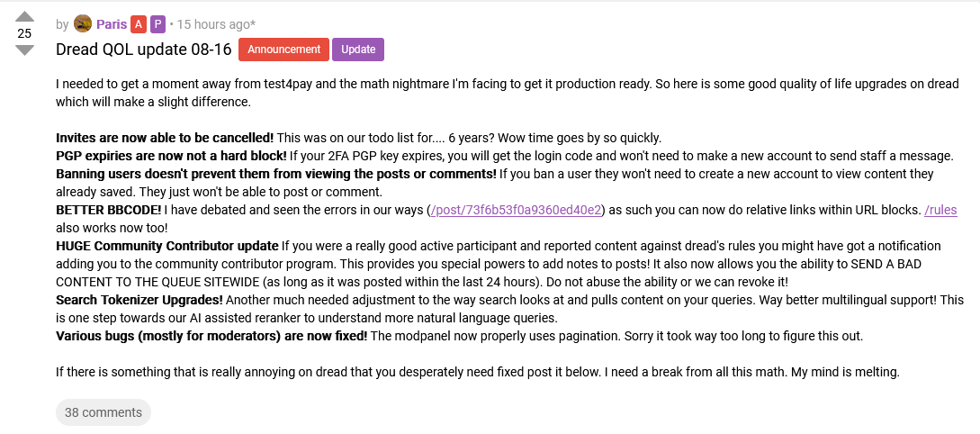
Task: Open the Paris user profile link
Action: pyautogui.click(x=112, y=25)
